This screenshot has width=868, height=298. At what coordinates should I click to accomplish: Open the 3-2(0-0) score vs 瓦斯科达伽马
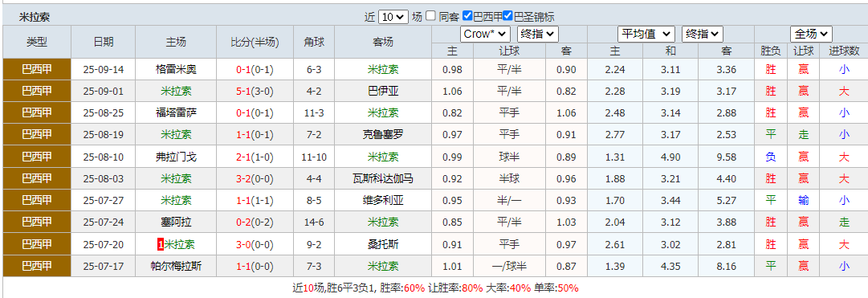(x=255, y=178)
